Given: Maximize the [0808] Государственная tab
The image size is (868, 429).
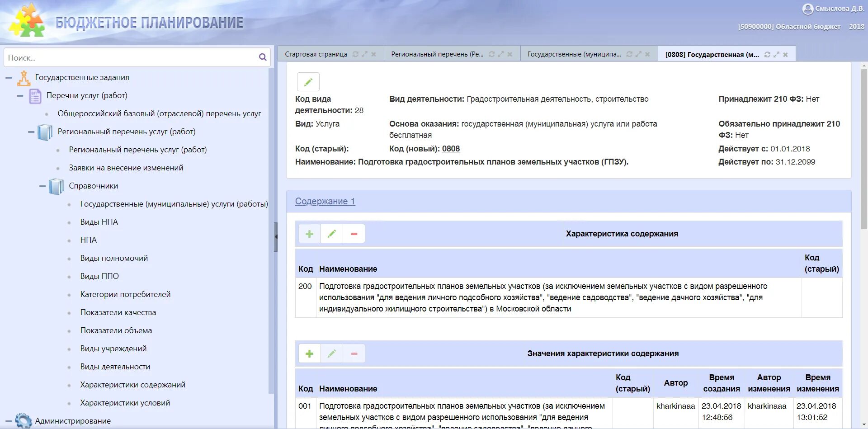Looking at the screenshot, I should (x=776, y=55).
